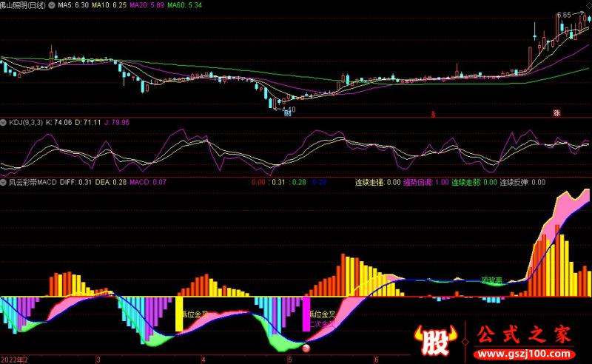The width and height of the screenshot is (592, 364).
Task: Click the bull 股 logo icon
Action: tap(436, 340)
